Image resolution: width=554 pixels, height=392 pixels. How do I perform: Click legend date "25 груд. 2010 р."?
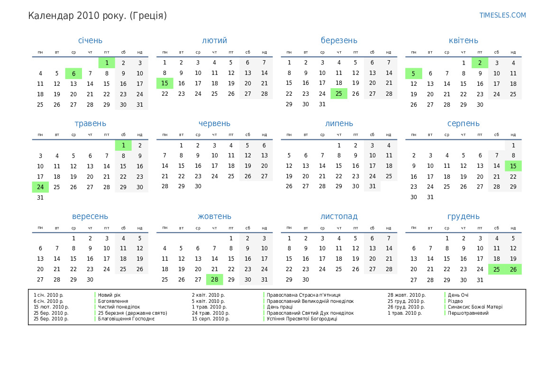coord(406,301)
